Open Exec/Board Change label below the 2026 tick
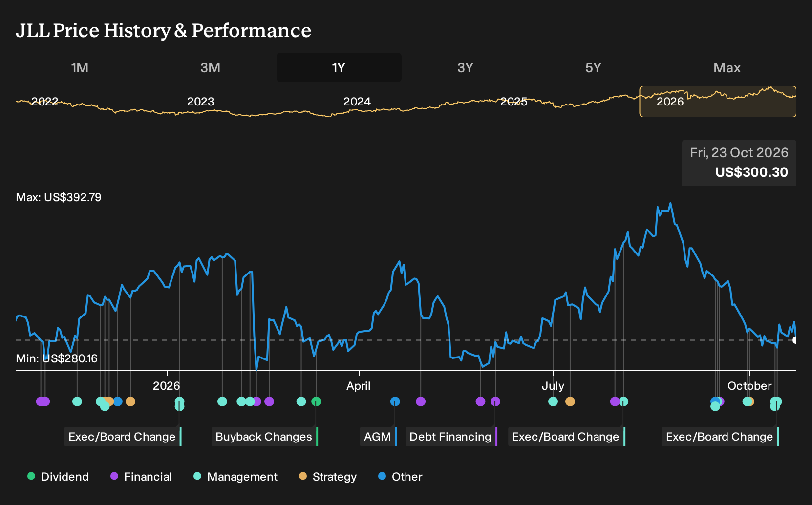 [x=123, y=437]
